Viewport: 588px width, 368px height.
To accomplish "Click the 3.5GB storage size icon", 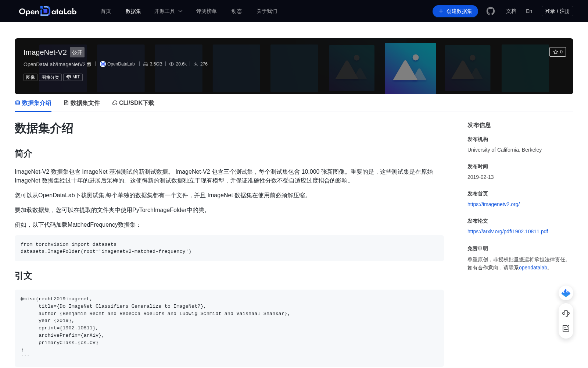I will point(146,64).
